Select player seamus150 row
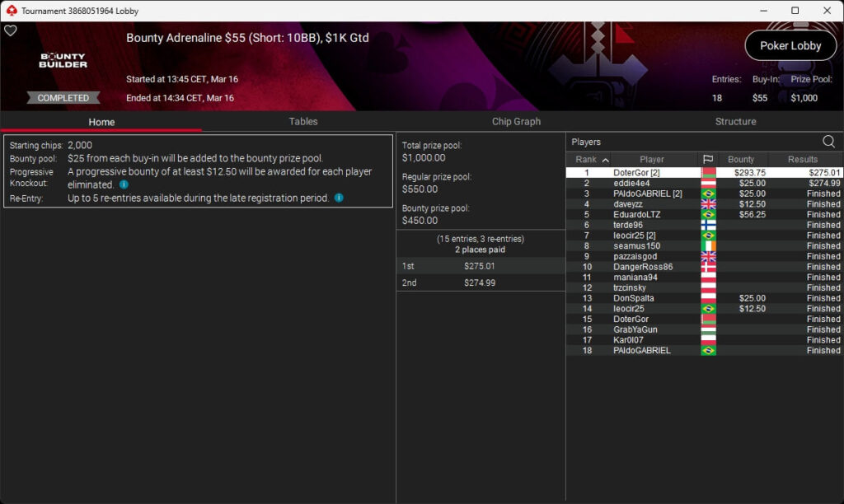The height and width of the screenshot is (504, 844). point(705,245)
